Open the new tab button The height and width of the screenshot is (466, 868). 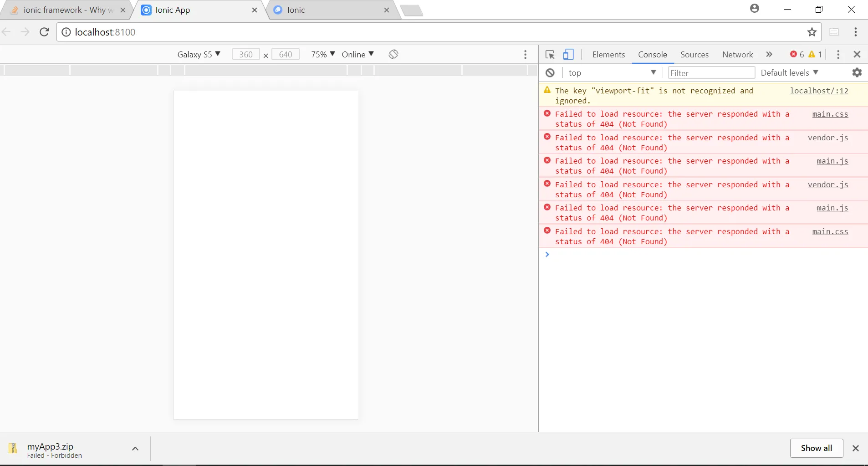[x=412, y=10]
